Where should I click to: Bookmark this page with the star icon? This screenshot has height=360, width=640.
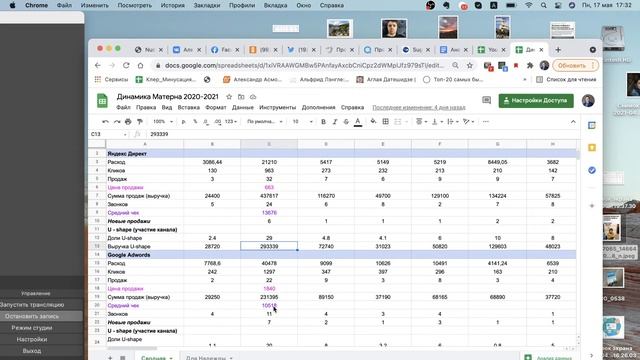point(470,65)
